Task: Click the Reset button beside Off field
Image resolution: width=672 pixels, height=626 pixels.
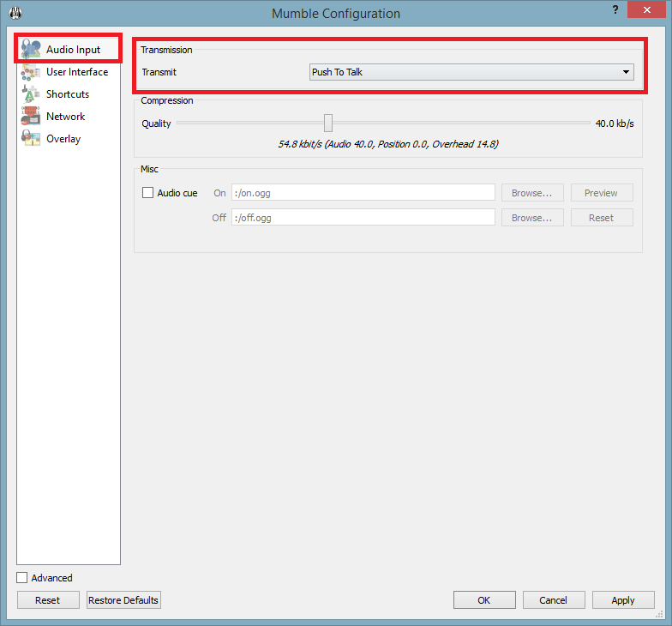Action: (x=602, y=218)
